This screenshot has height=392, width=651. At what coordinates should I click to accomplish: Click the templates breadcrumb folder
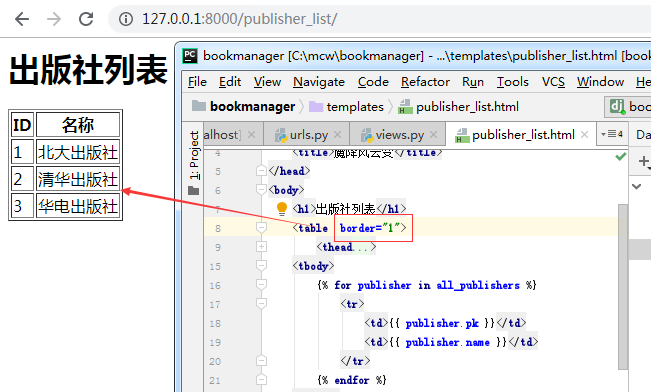[x=347, y=107]
